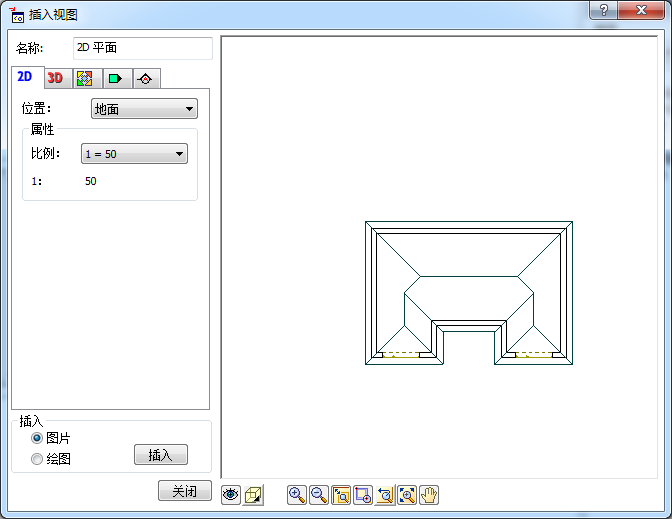Toggle the eye visibility icon

(231, 495)
